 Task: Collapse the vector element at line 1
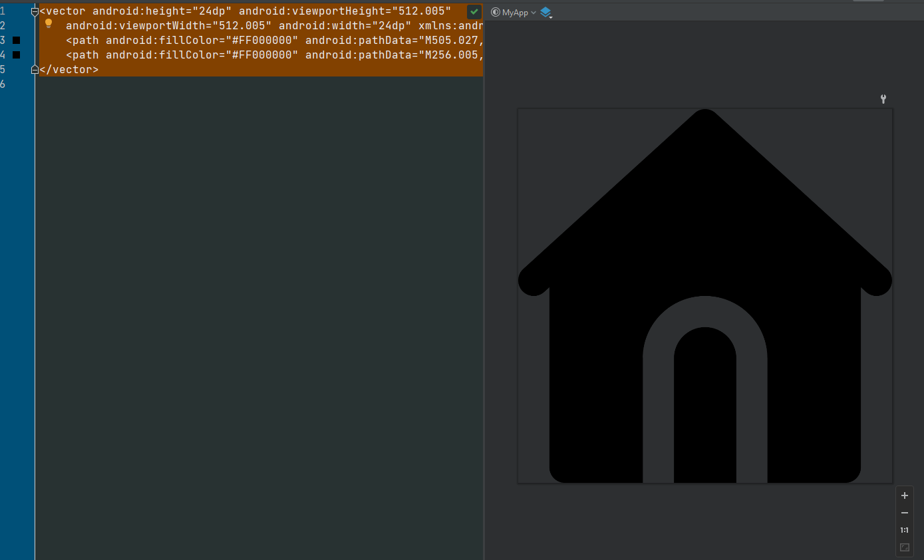(35, 11)
